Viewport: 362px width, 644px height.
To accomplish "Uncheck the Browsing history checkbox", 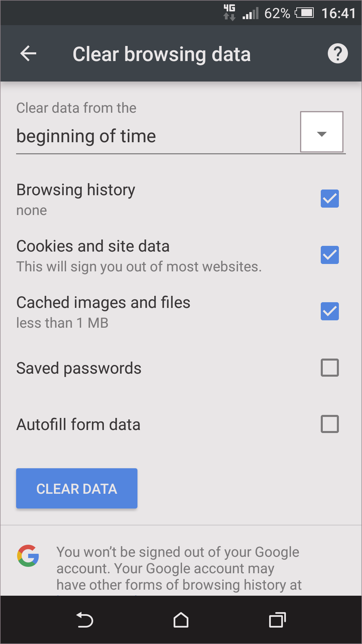I will tap(329, 199).
